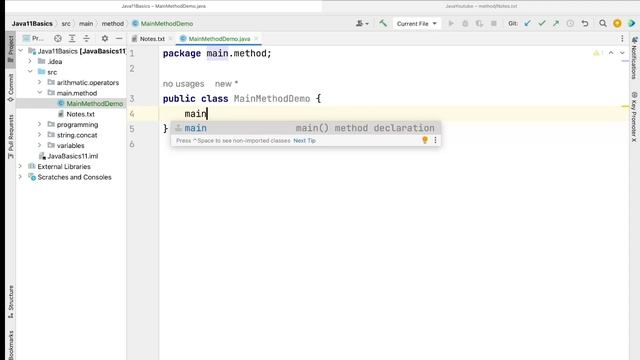Open the user account dropdown icon
The image size is (640, 360).
pyautogui.click(x=362, y=24)
